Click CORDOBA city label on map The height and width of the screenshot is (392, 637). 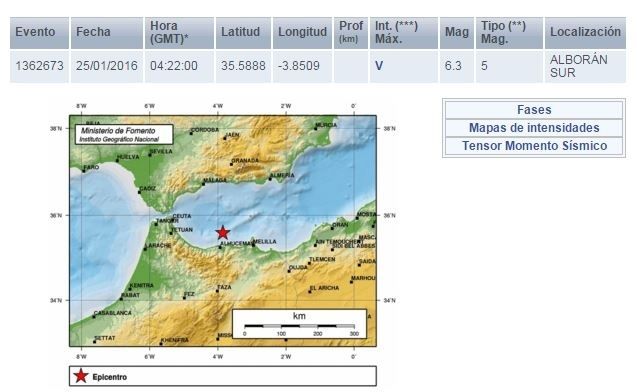(205, 130)
